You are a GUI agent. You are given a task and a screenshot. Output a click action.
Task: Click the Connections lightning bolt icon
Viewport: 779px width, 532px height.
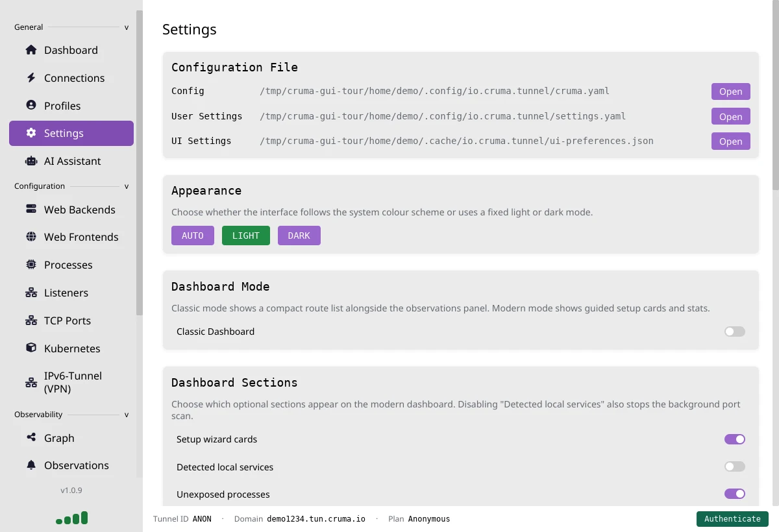tap(31, 78)
